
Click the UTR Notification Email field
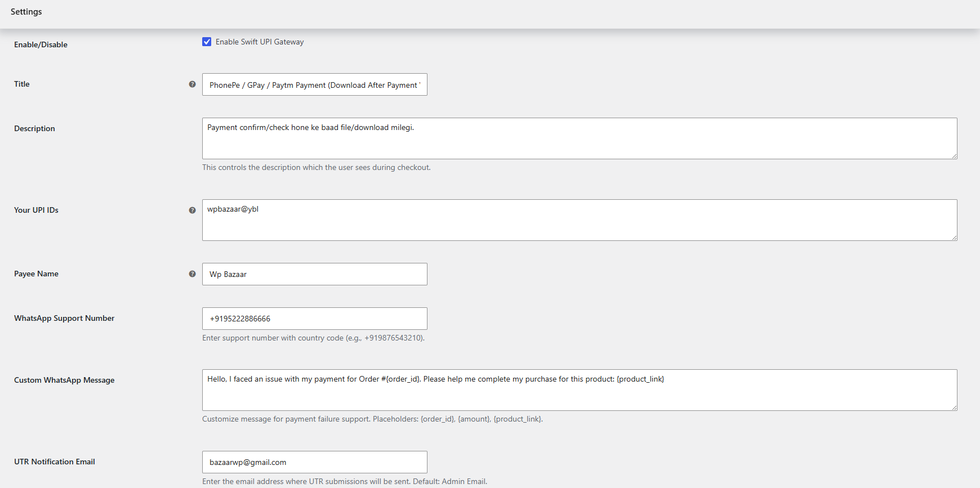(x=315, y=462)
